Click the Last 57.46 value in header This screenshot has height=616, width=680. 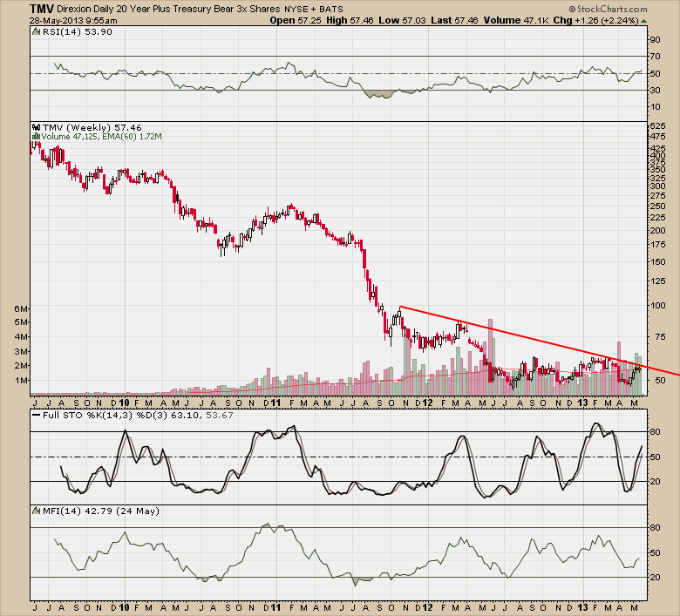(x=454, y=20)
